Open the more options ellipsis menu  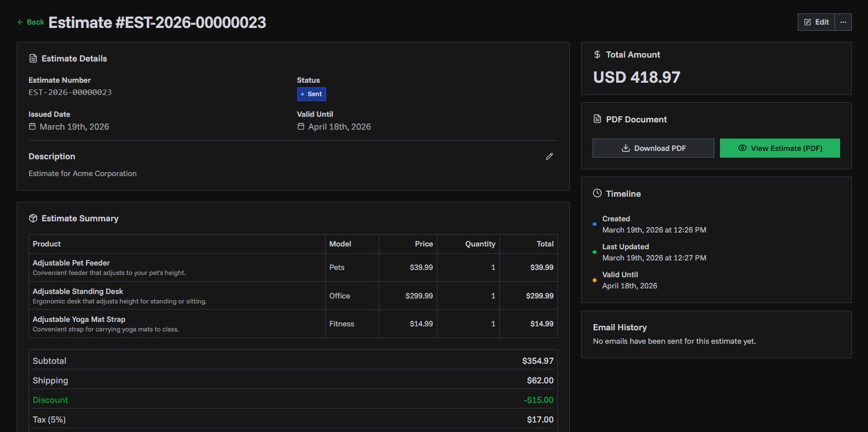pyautogui.click(x=842, y=22)
